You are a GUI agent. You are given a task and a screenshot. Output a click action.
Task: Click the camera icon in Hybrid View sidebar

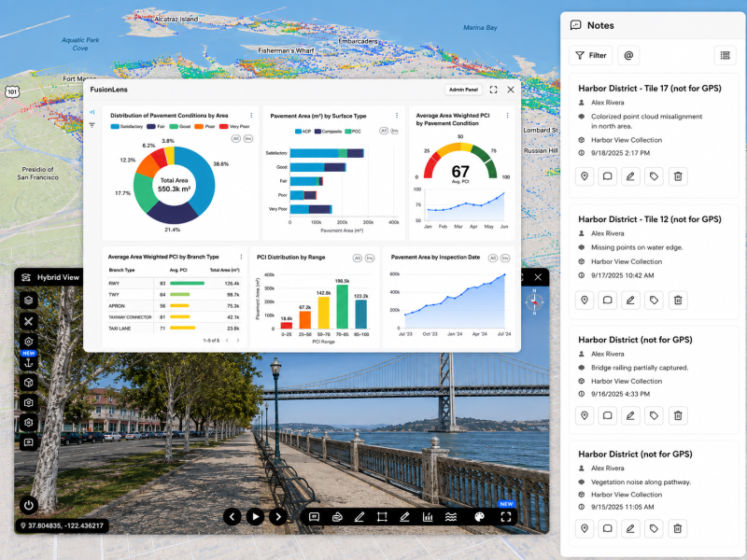pyautogui.click(x=29, y=402)
